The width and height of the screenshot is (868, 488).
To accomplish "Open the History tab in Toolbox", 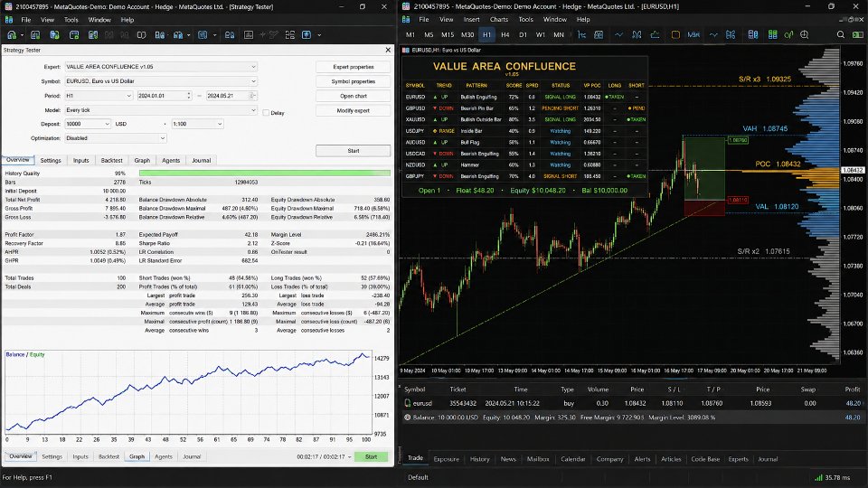I will tap(479, 459).
